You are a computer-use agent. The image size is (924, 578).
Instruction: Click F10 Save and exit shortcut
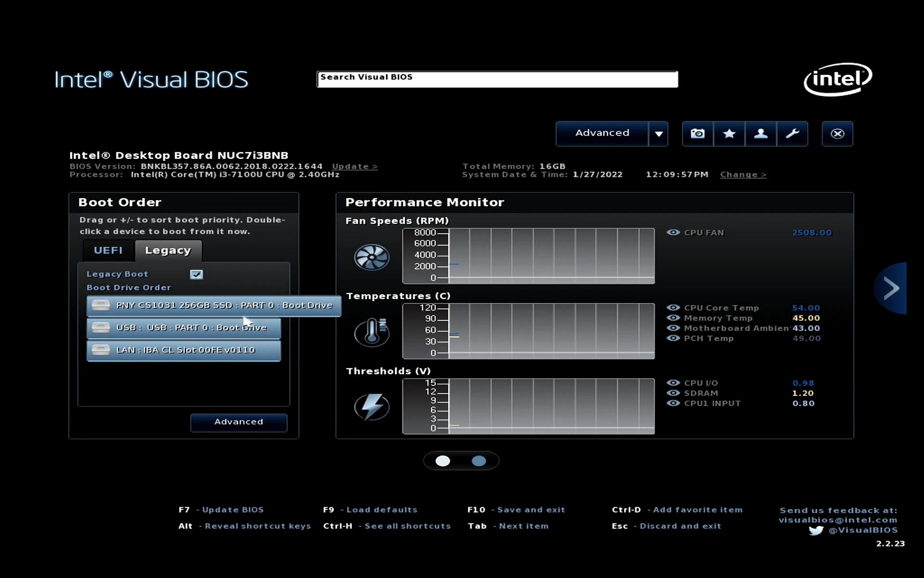coord(516,510)
